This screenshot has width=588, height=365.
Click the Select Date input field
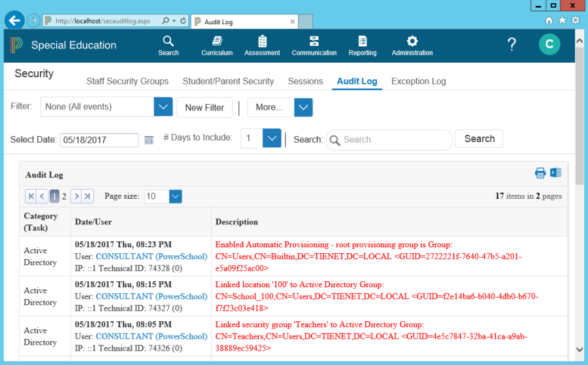click(x=99, y=140)
